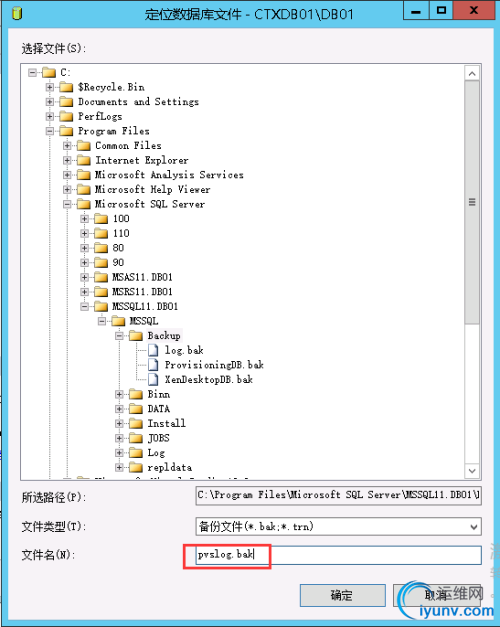The width and height of the screenshot is (500, 627).
Task: Open the file type dropdown
Action: [x=474, y=527]
